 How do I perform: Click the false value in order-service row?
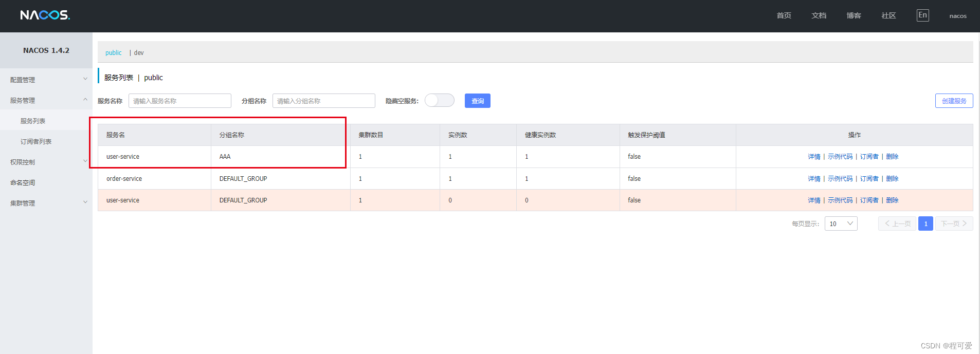[x=634, y=179]
